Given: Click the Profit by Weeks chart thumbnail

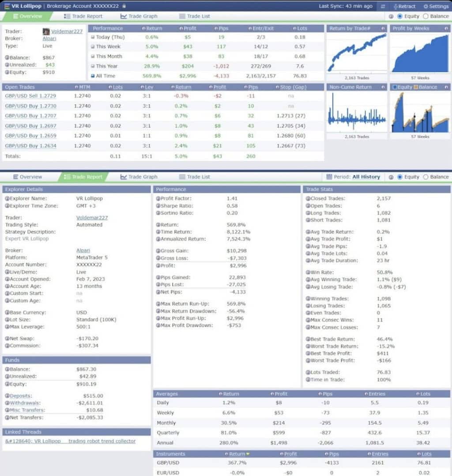Looking at the screenshot, I should click(420, 53).
